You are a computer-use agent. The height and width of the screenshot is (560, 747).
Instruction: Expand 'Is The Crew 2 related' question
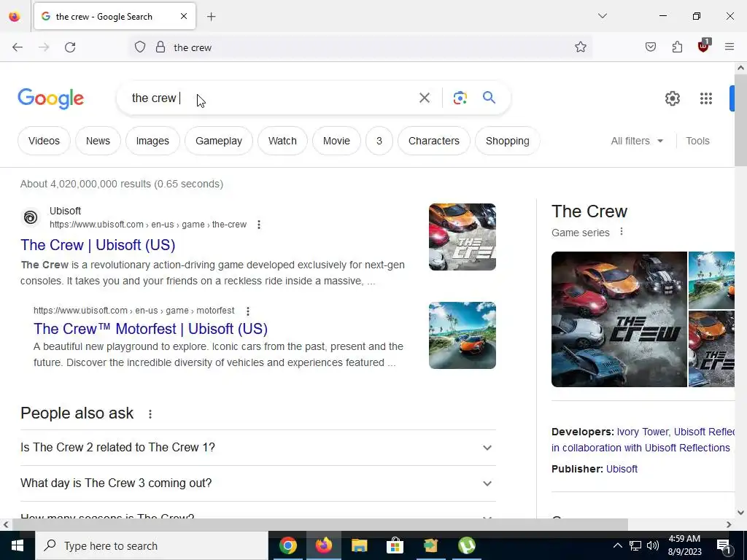tap(258, 448)
